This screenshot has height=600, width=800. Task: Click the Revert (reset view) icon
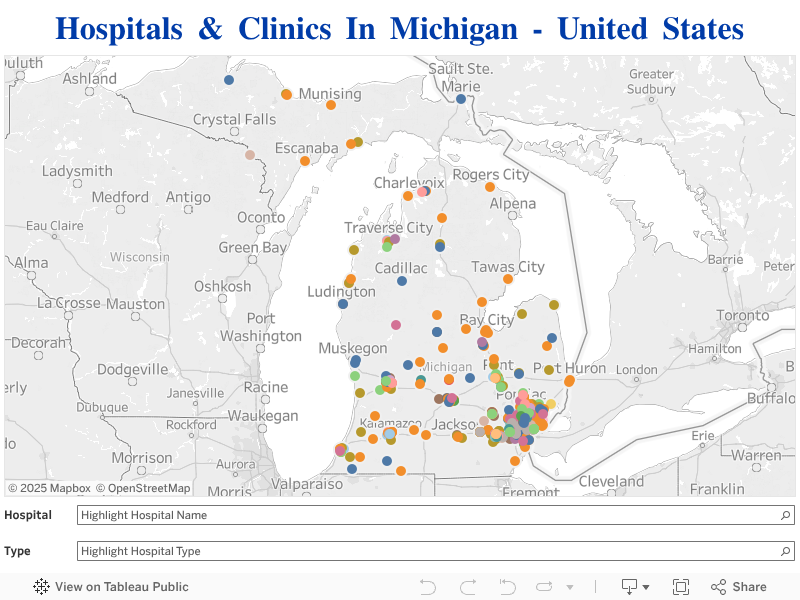[x=507, y=587]
